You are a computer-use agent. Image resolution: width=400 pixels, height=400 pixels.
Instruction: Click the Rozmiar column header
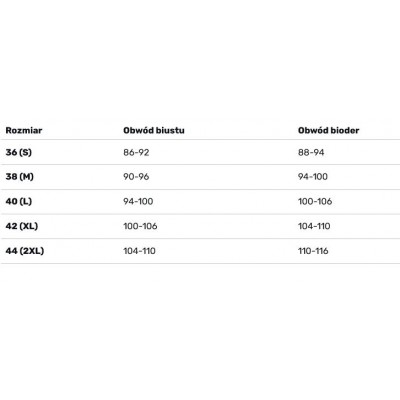(x=24, y=130)
